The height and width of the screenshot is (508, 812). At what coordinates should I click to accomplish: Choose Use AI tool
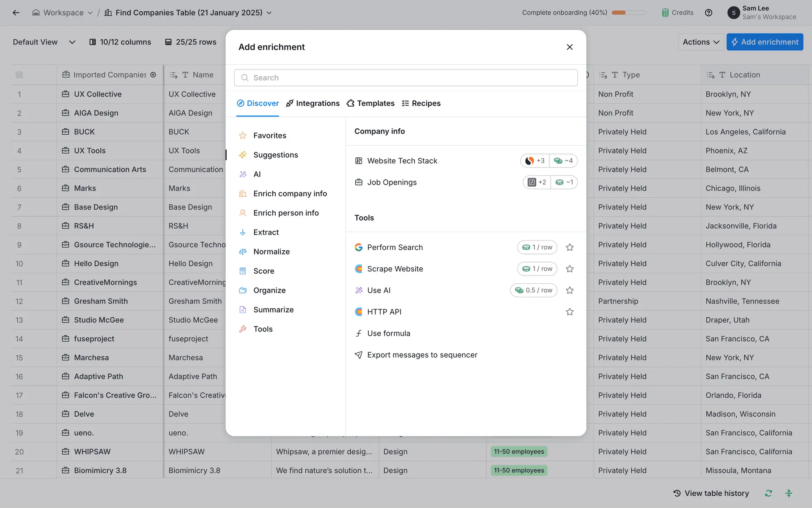379,290
